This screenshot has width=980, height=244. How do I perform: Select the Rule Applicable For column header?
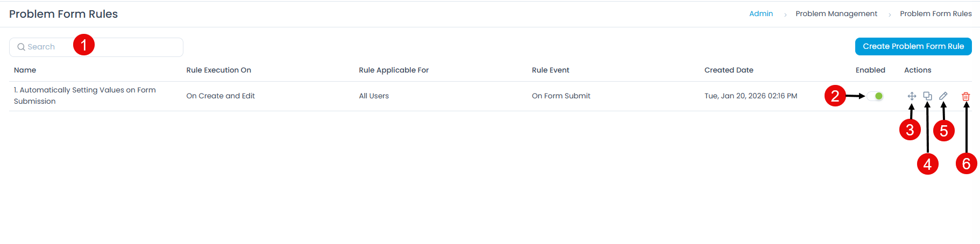tap(393, 70)
